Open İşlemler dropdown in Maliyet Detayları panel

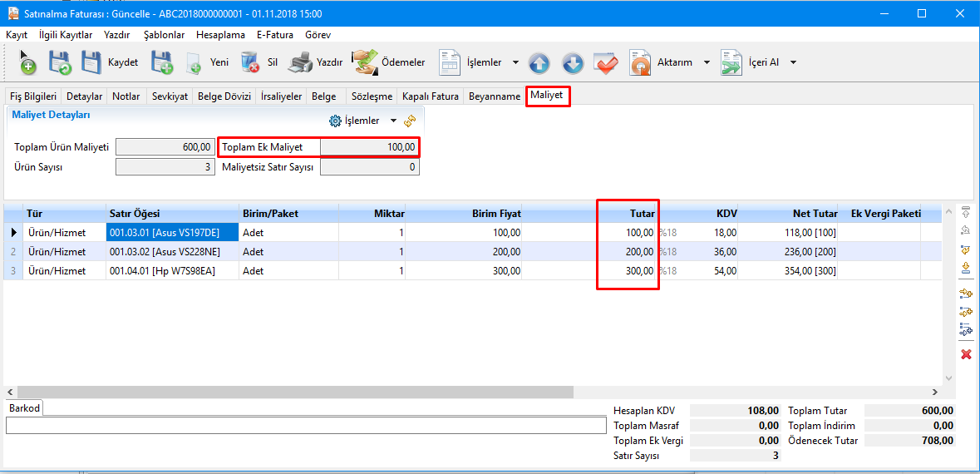point(362,121)
